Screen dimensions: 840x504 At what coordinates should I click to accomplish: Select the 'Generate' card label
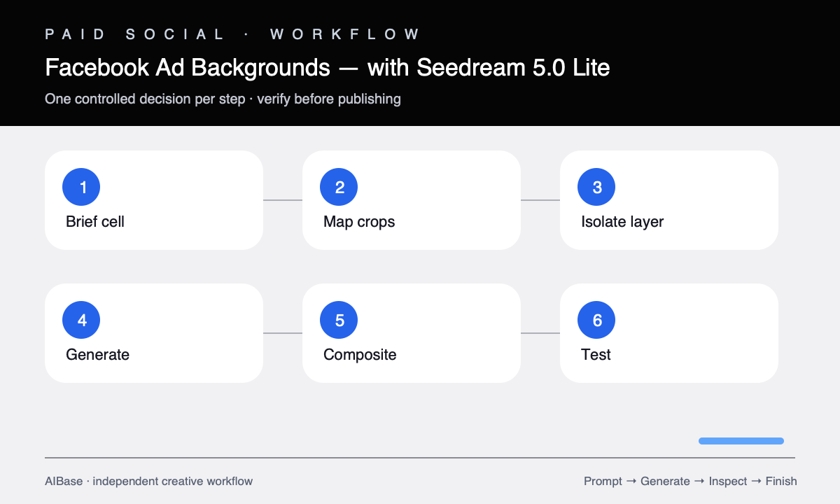coord(97,355)
